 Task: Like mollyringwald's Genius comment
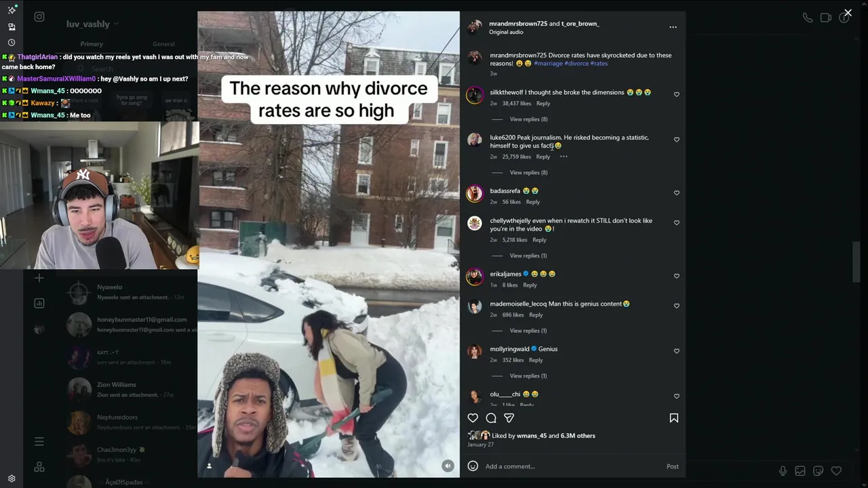(677, 351)
